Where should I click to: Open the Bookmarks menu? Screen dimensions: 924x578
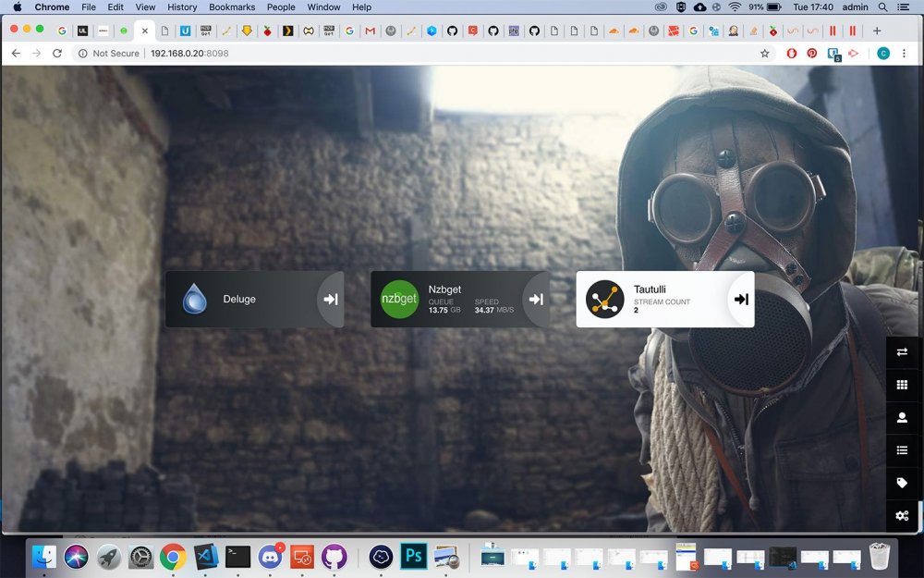pos(232,7)
